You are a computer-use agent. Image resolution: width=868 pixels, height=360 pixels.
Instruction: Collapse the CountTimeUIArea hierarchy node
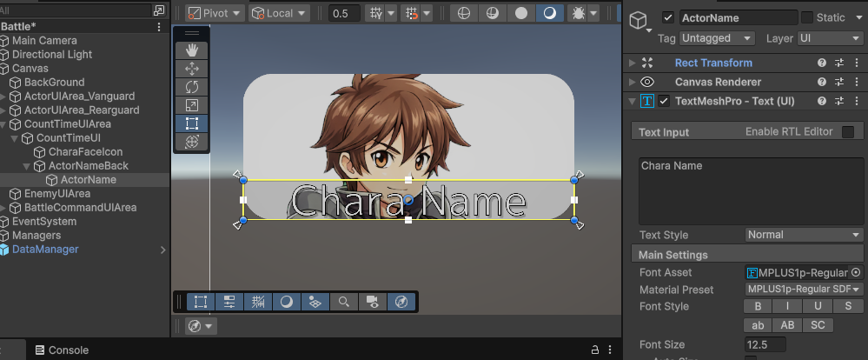click(x=4, y=124)
